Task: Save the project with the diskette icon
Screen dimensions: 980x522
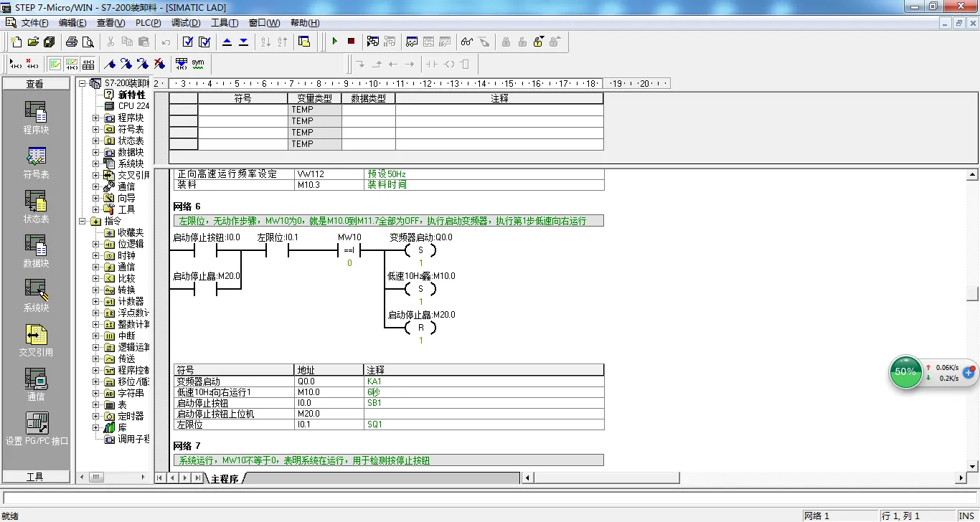Action: click(49, 42)
